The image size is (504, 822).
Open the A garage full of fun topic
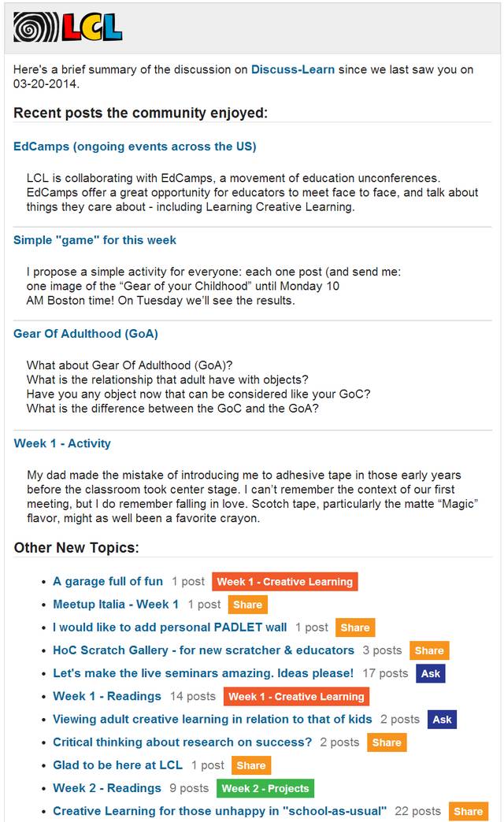(108, 582)
